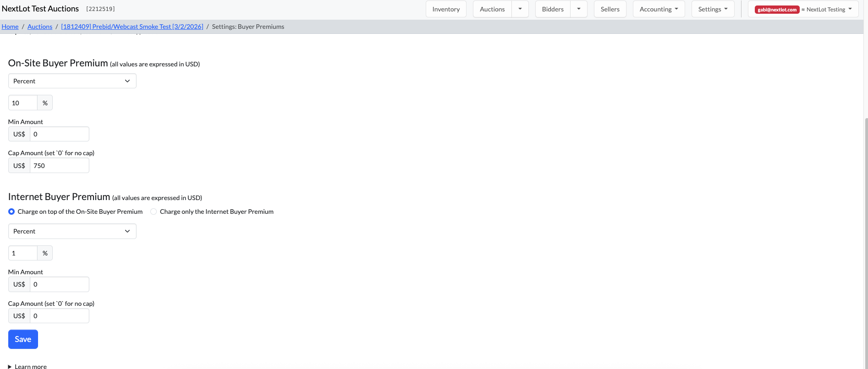Screen dimensions: 868x369
Task: Click the Internet Buyer Premium heading
Action: point(59,197)
